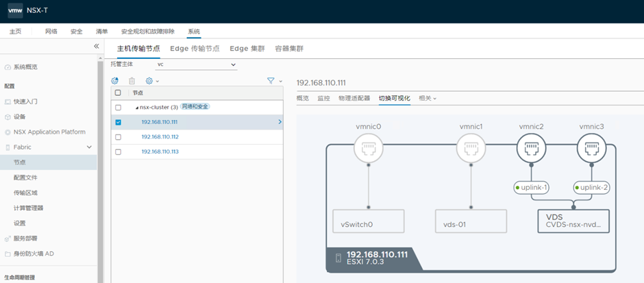This screenshot has width=644, height=283.
Task: Click the NSX Application Platform icon
Action: click(8, 132)
